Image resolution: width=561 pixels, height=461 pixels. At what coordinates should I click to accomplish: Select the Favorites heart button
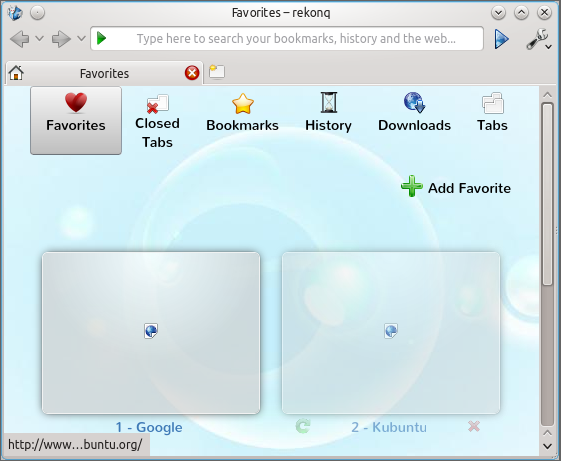[x=76, y=121]
